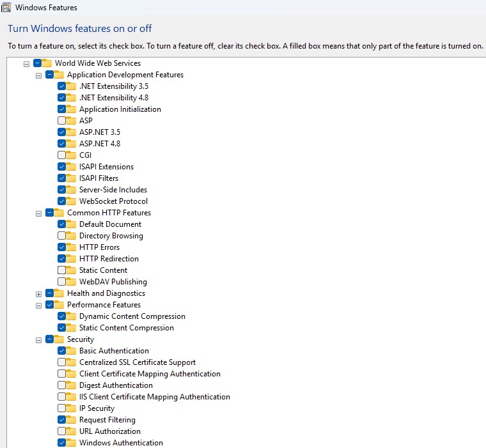Uncheck Basic Authentication checkbox

[61, 350]
